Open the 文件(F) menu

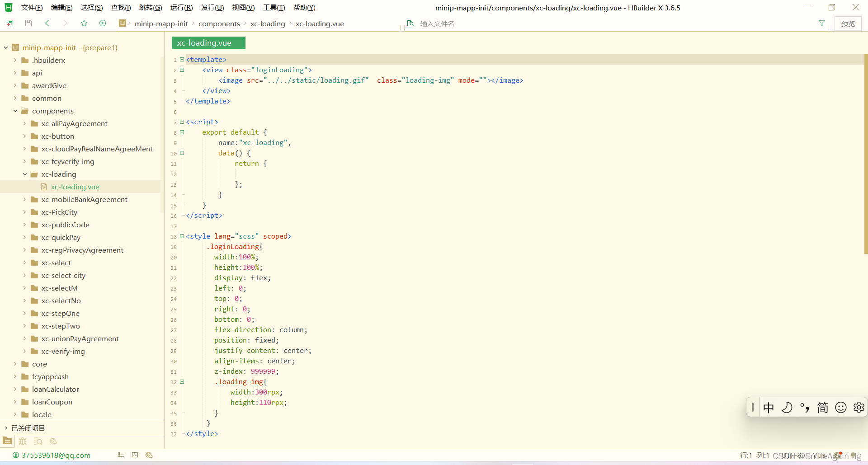click(x=32, y=8)
